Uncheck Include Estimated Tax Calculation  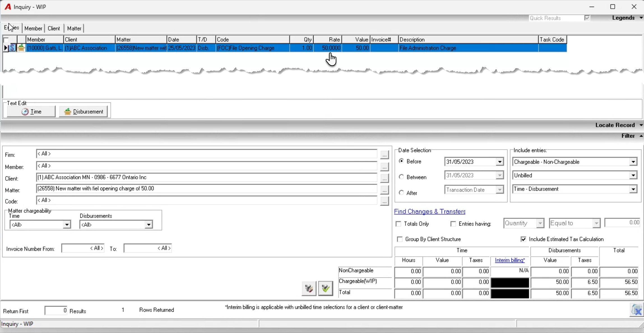pos(523,239)
